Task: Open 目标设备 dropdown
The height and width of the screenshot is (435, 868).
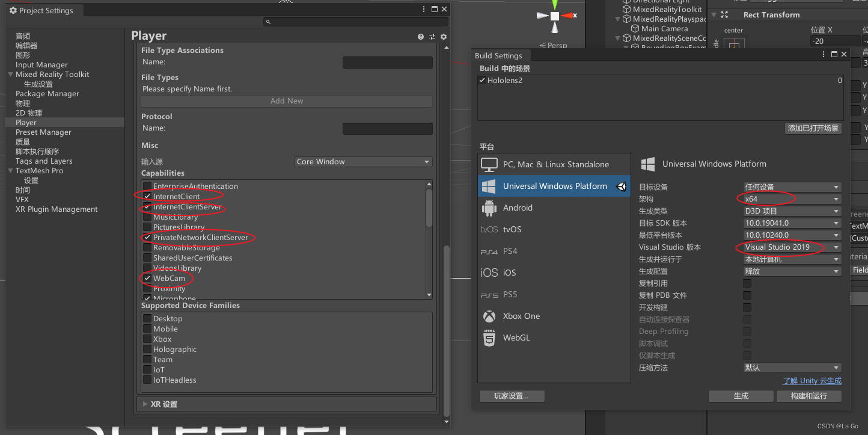Action: click(792, 187)
